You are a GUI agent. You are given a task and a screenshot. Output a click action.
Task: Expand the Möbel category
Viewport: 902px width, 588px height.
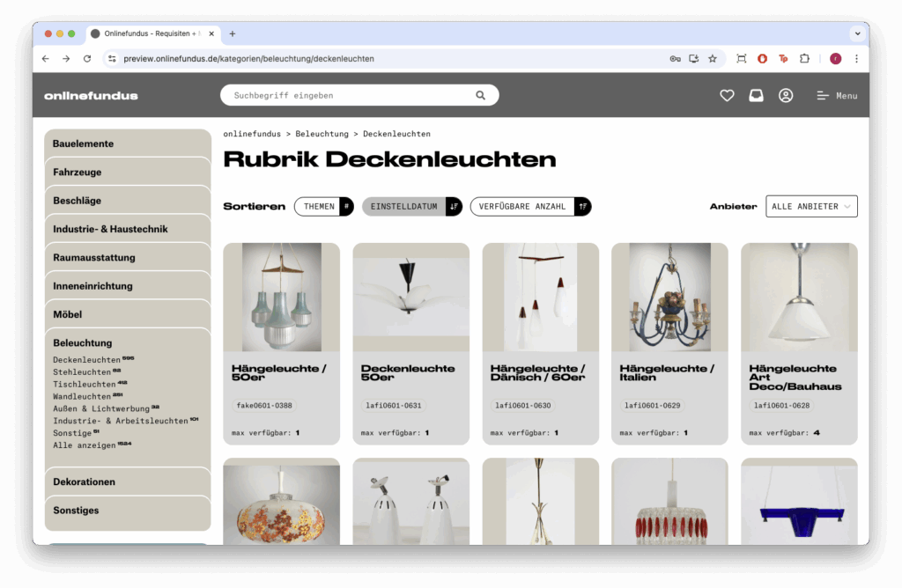pos(128,314)
